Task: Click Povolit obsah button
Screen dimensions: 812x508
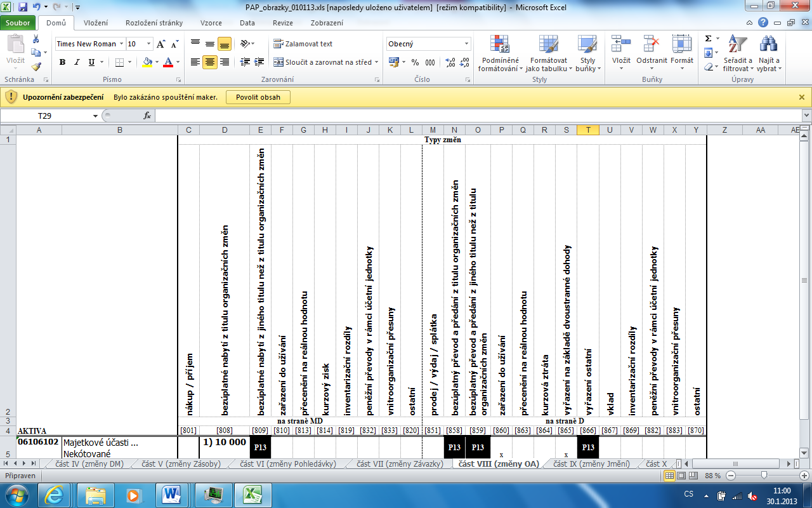Action: (x=258, y=97)
